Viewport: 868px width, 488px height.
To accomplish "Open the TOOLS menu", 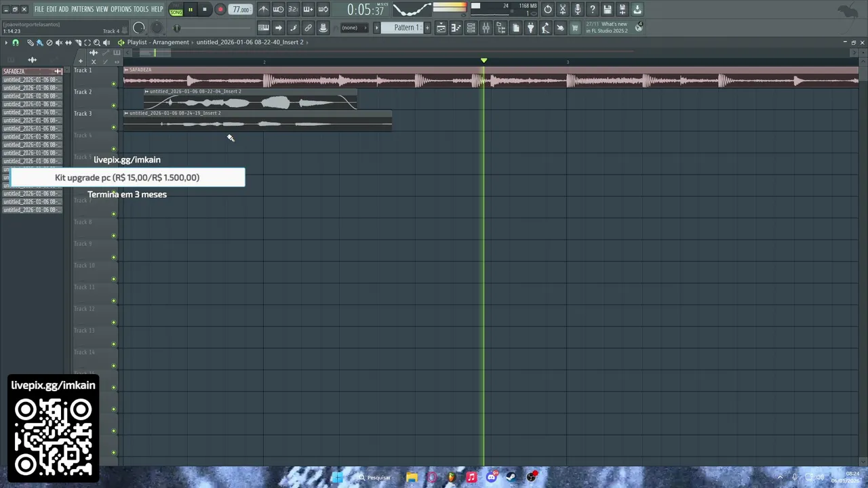I will (140, 9).
